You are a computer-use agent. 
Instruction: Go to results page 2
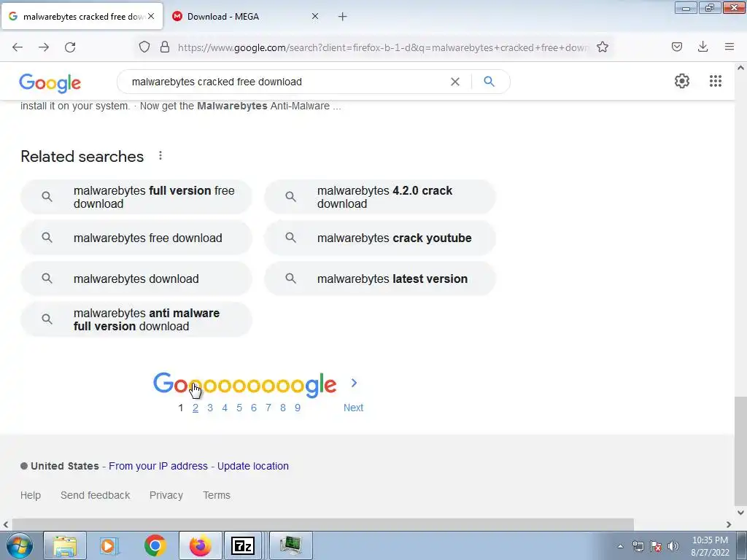coord(196,408)
